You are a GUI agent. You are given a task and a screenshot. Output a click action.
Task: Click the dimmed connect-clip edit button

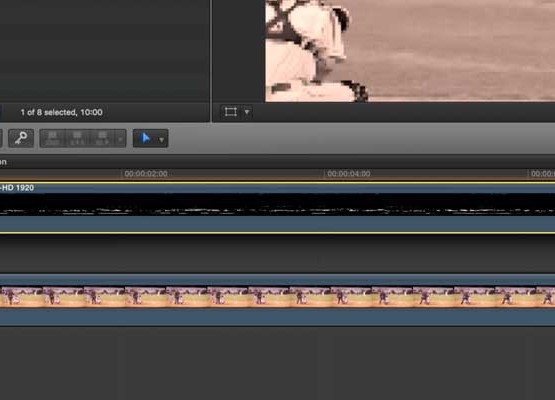pos(53,138)
